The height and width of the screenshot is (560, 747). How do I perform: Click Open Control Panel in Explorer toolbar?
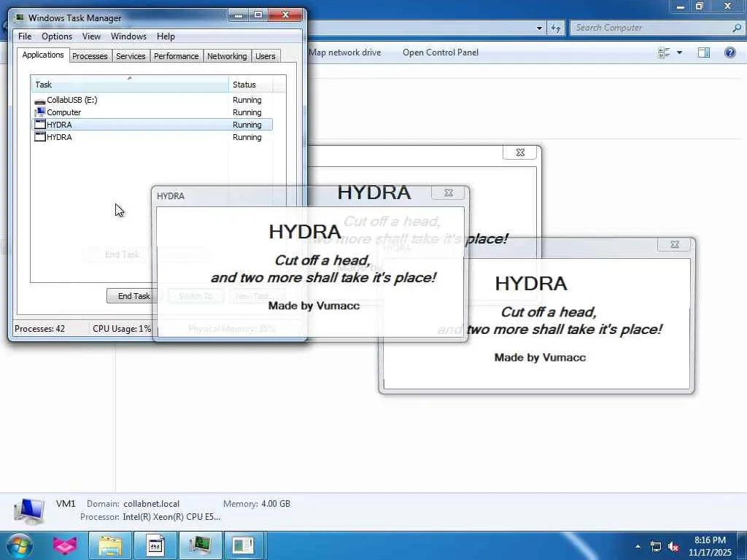440,52
